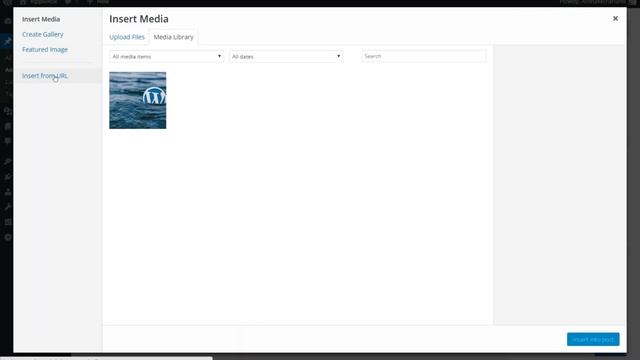Open Settings icon in background admin menu
The image size is (640, 360).
pos(7,222)
